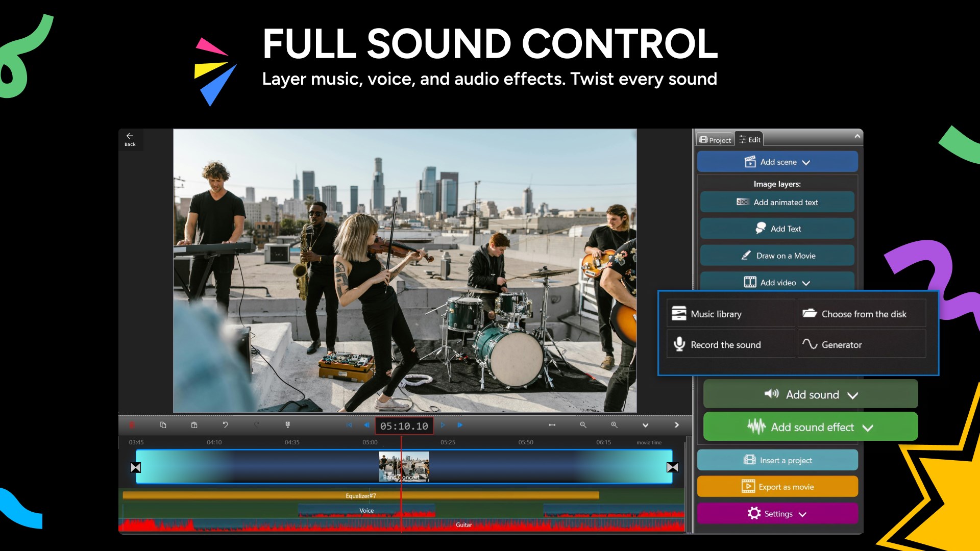Screen dimensions: 980x551
Task: Click the right arrow in timeline toolbar
Action: [677, 425]
